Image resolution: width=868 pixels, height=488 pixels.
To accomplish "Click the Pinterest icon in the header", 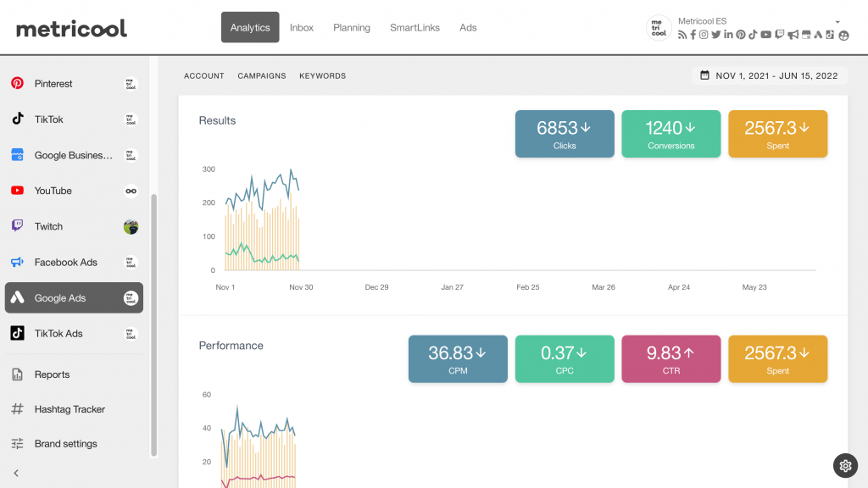I will [x=741, y=35].
